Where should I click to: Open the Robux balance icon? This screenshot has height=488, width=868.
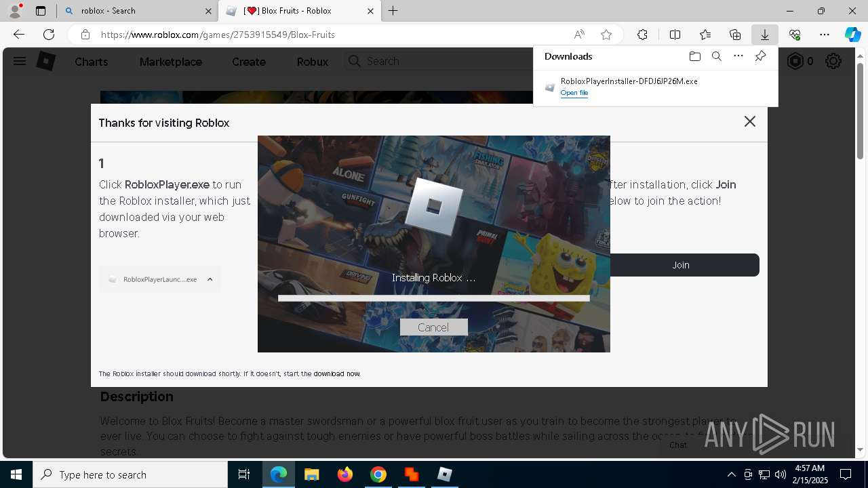pyautogui.click(x=795, y=61)
